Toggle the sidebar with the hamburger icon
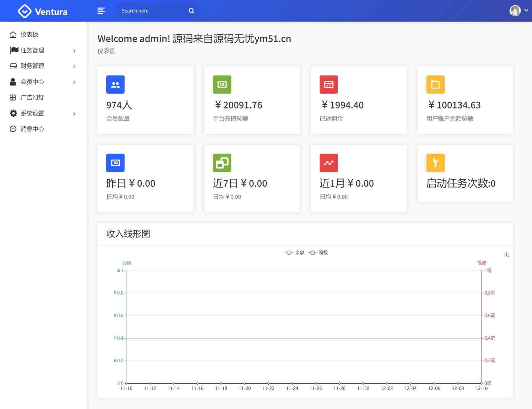Screen dimensions: 532x409 [x=101, y=11]
